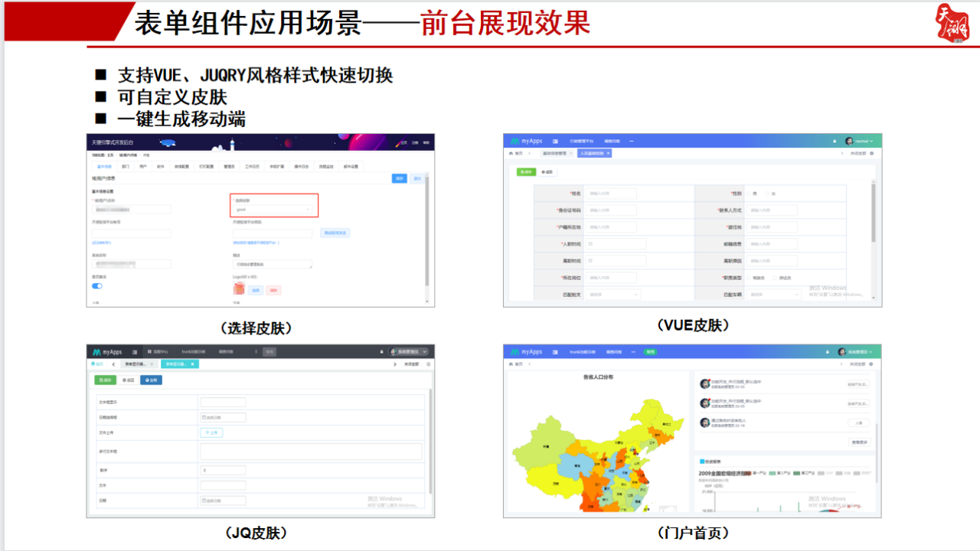Click the gear icon beside 关闭全部

click(872, 153)
